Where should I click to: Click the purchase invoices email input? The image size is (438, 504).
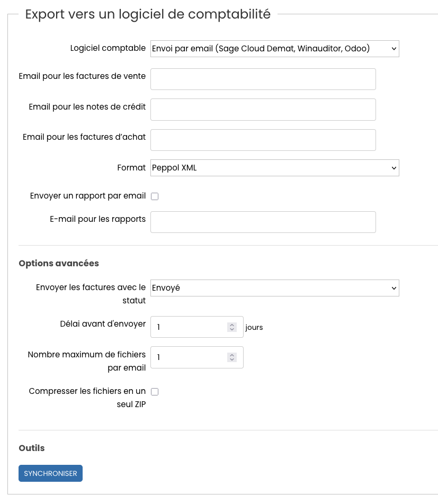[263, 140]
